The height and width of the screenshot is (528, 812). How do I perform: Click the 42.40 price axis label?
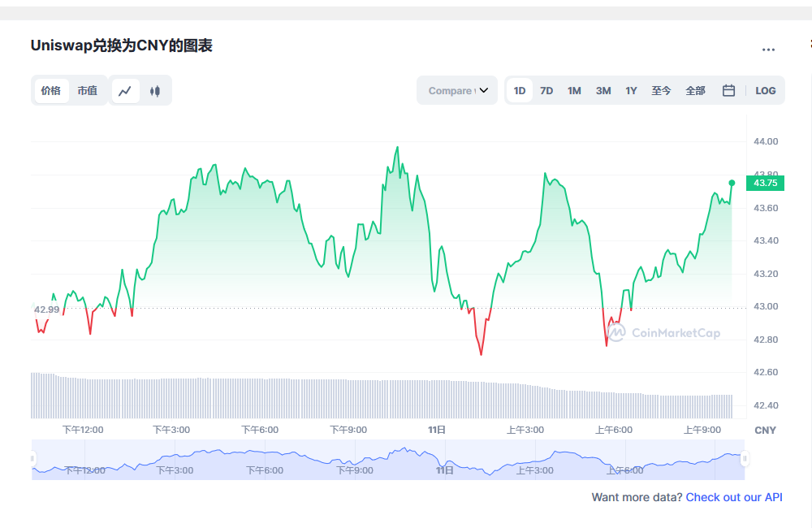(766, 405)
